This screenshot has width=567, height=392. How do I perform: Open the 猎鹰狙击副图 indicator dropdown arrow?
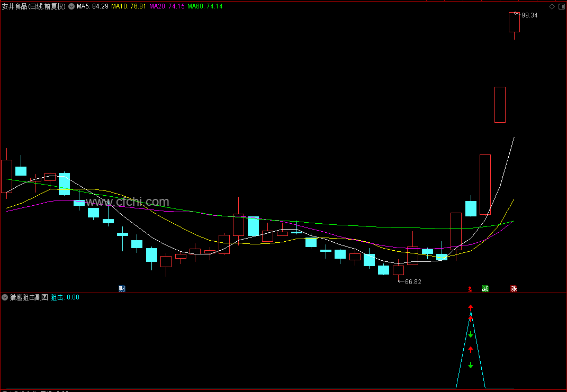point(5,297)
